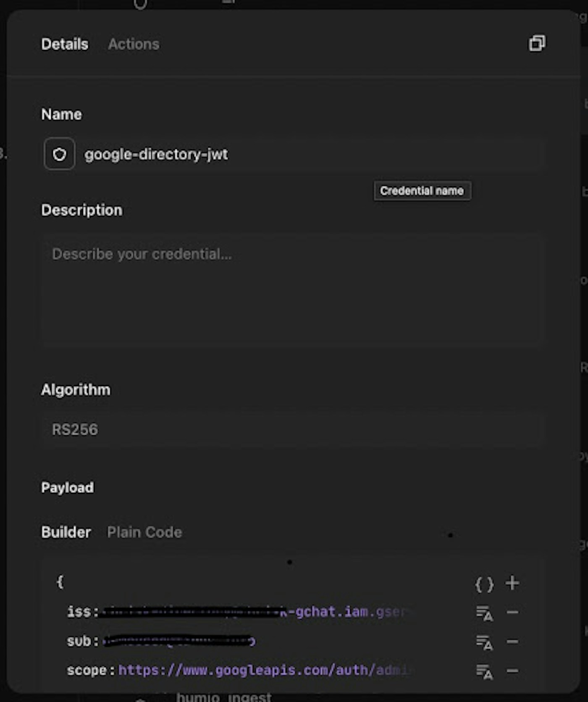Add a new payload field with plus icon
Image resolution: width=588 pixels, height=702 pixels.
pyautogui.click(x=512, y=584)
